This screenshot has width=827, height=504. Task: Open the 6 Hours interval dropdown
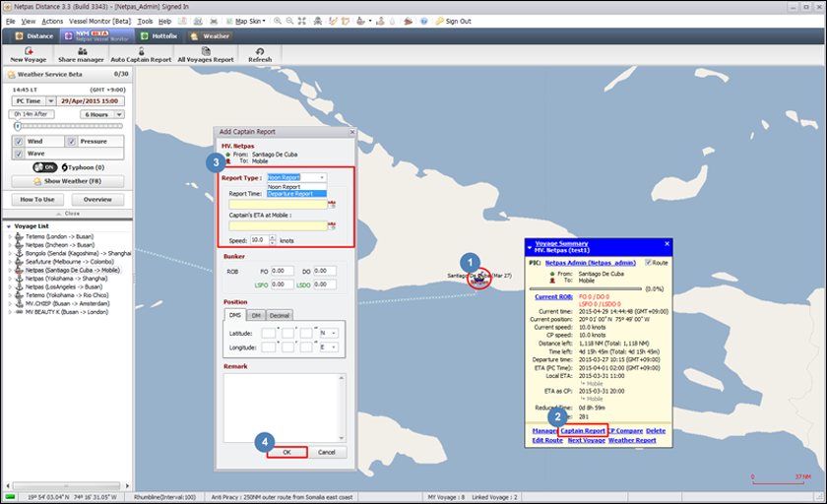pyautogui.click(x=120, y=114)
